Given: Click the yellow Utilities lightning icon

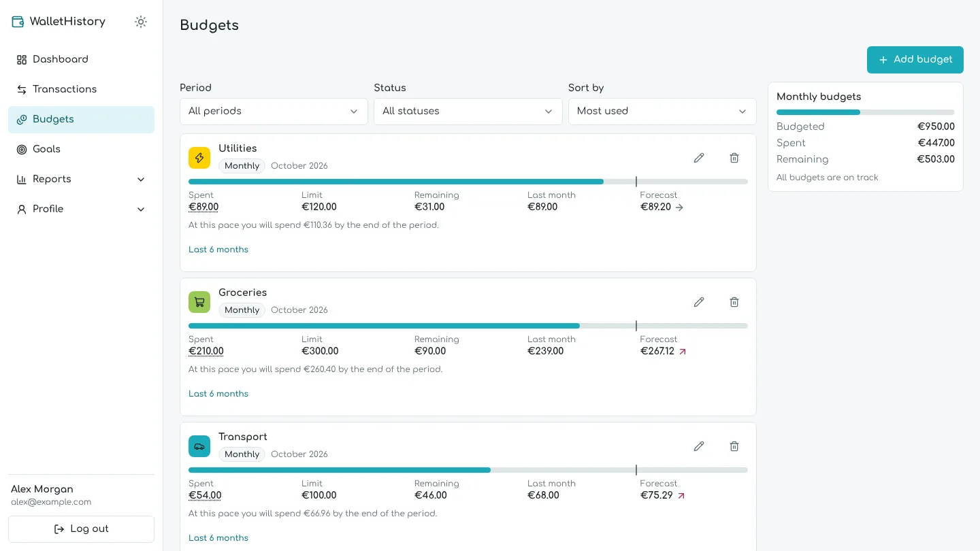Looking at the screenshot, I should coord(199,158).
